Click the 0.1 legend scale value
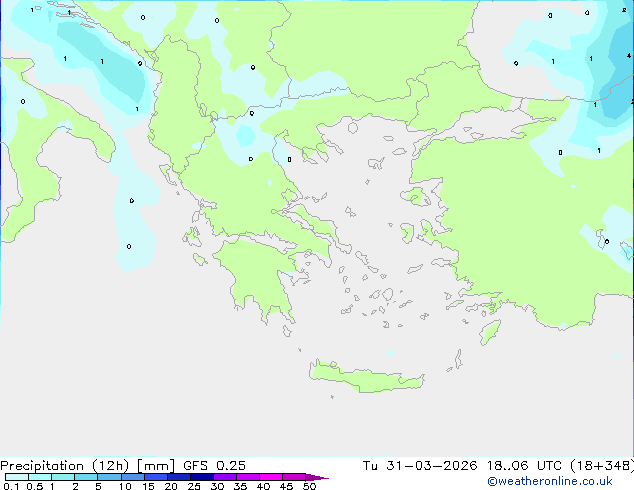Screen dimensions: 634x490 coord(11,486)
